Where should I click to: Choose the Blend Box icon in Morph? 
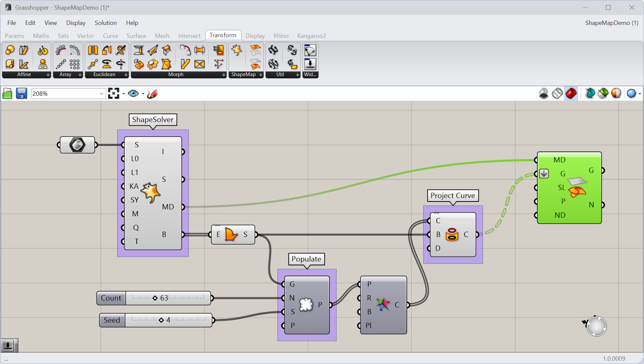point(139,50)
